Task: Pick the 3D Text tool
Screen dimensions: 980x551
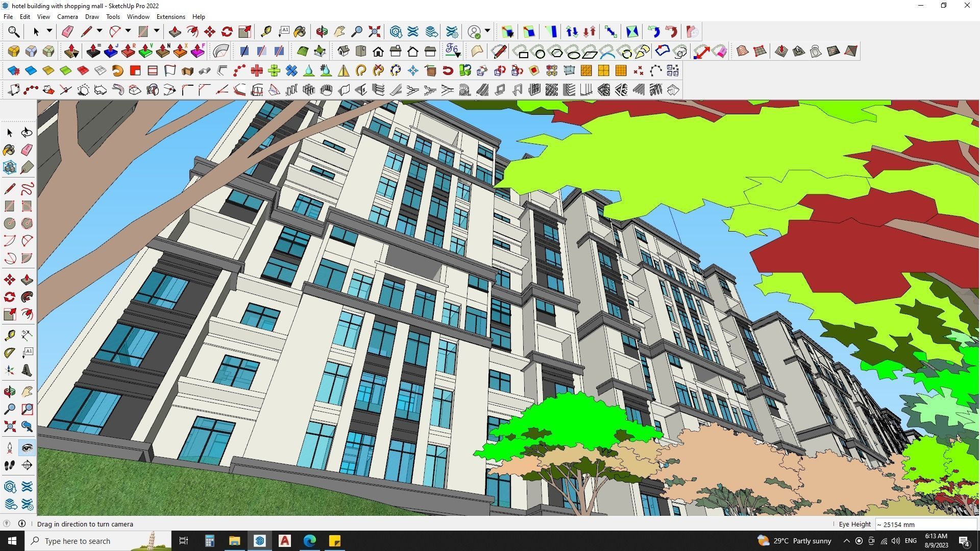Action: [27, 370]
